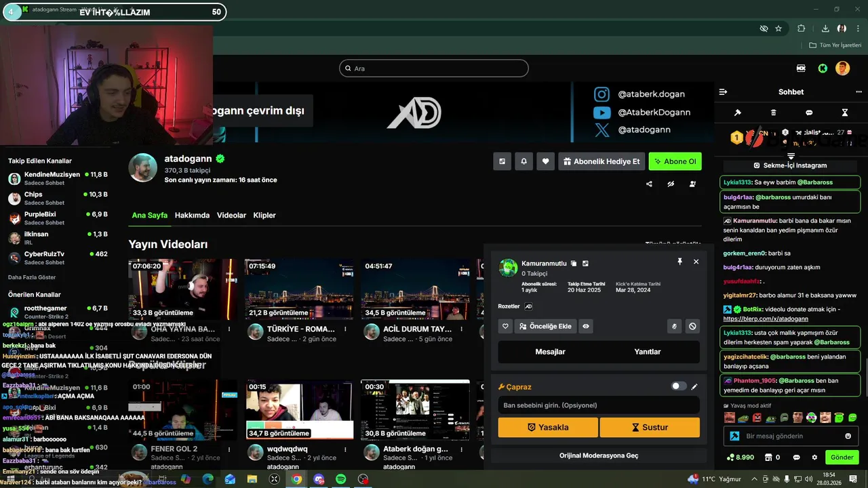
Task: Open the three-dot chat options menu
Action: click(x=859, y=91)
